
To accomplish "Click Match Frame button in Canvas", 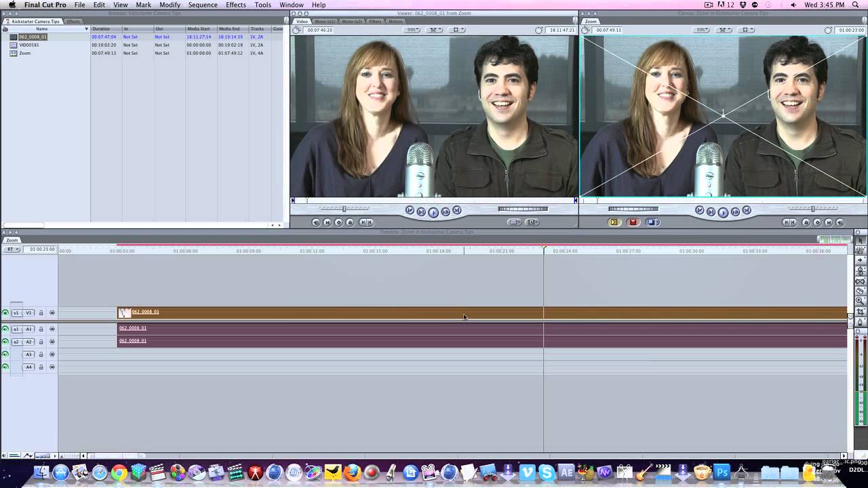I will tap(840, 222).
